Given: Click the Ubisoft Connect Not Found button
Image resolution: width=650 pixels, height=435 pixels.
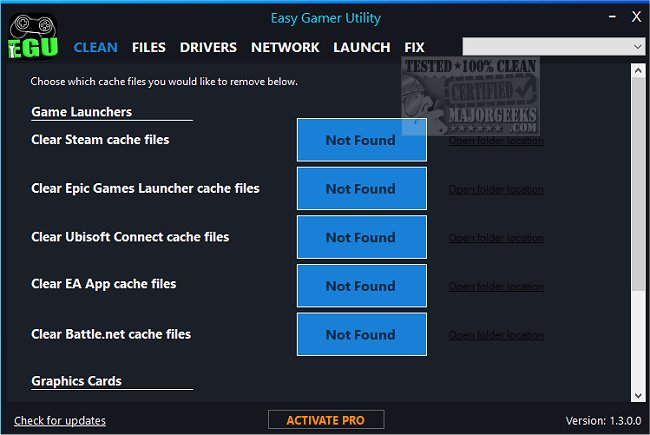Looking at the screenshot, I should click(361, 237).
